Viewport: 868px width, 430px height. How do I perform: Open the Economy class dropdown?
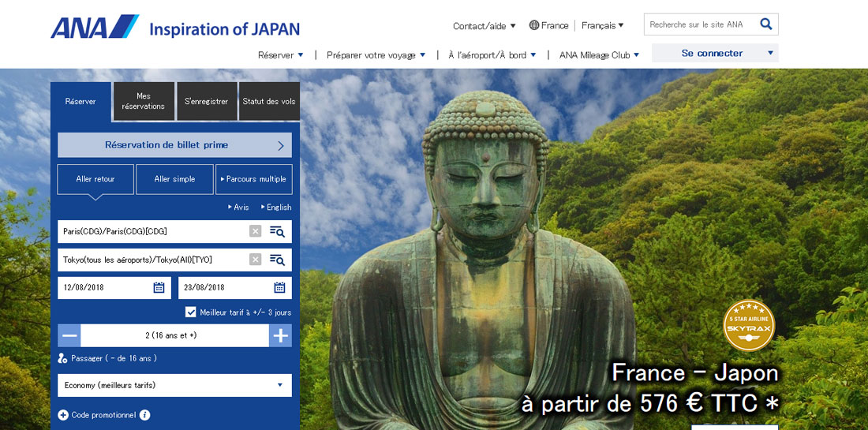[174, 385]
